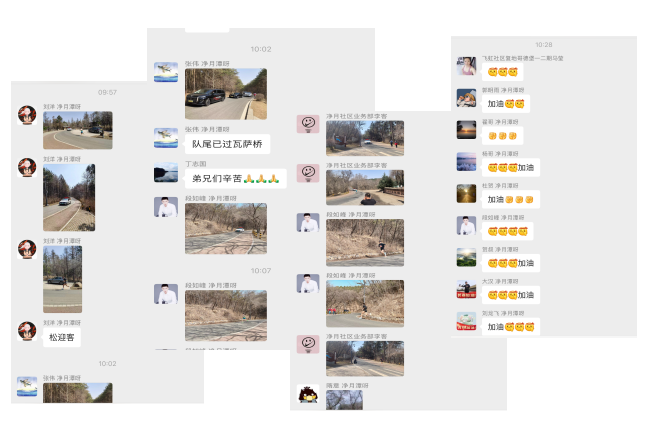Tap the white-shirt man avatar above the 10:07 timestamp
Image resolution: width=649 pixels, height=430 pixels.
pos(166,207)
